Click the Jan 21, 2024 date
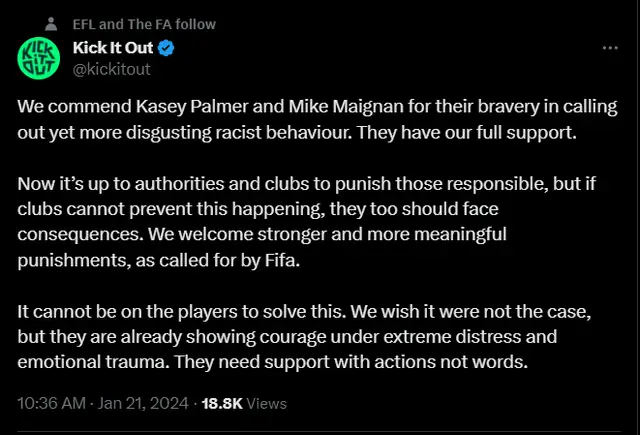 [143, 404]
